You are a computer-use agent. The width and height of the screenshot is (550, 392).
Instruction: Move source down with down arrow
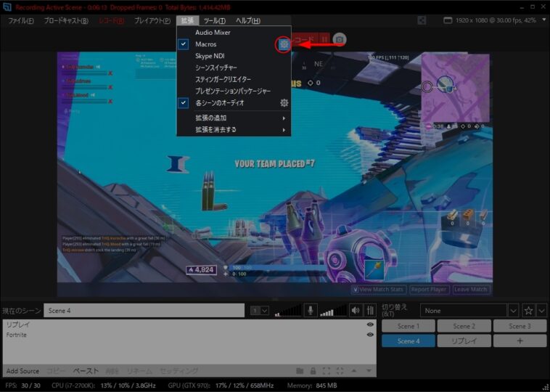point(369,371)
